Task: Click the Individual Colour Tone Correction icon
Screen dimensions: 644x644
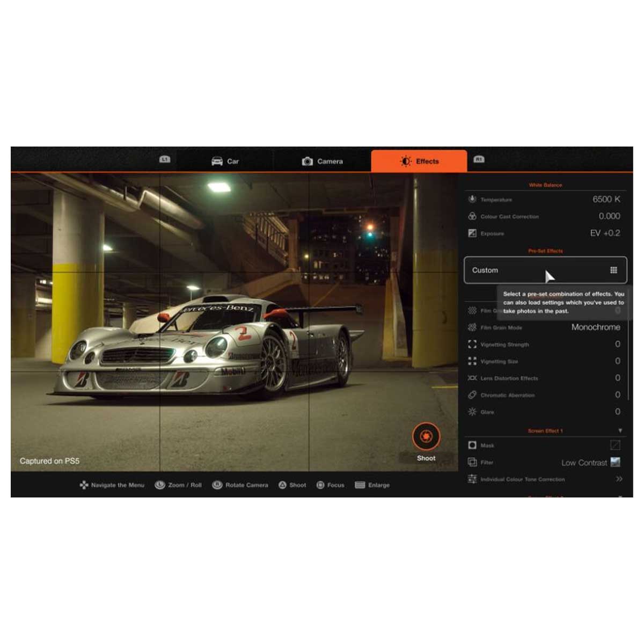Action: tap(473, 479)
